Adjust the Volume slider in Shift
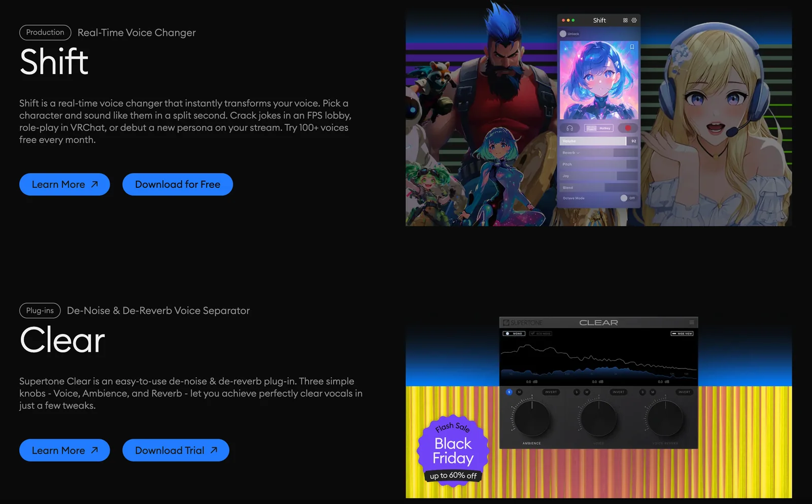This screenshot has width=812, height=504. [593, 141]
